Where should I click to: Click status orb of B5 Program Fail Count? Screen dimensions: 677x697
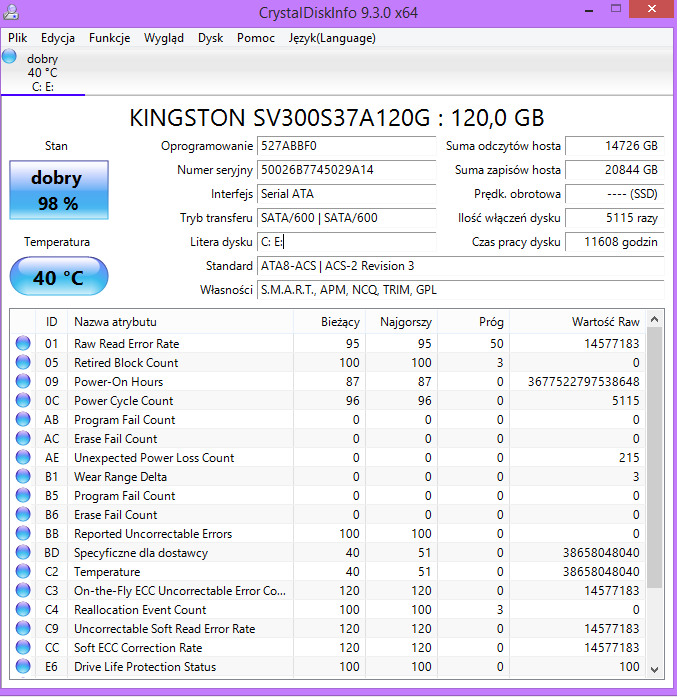click(x=23, y=495)
